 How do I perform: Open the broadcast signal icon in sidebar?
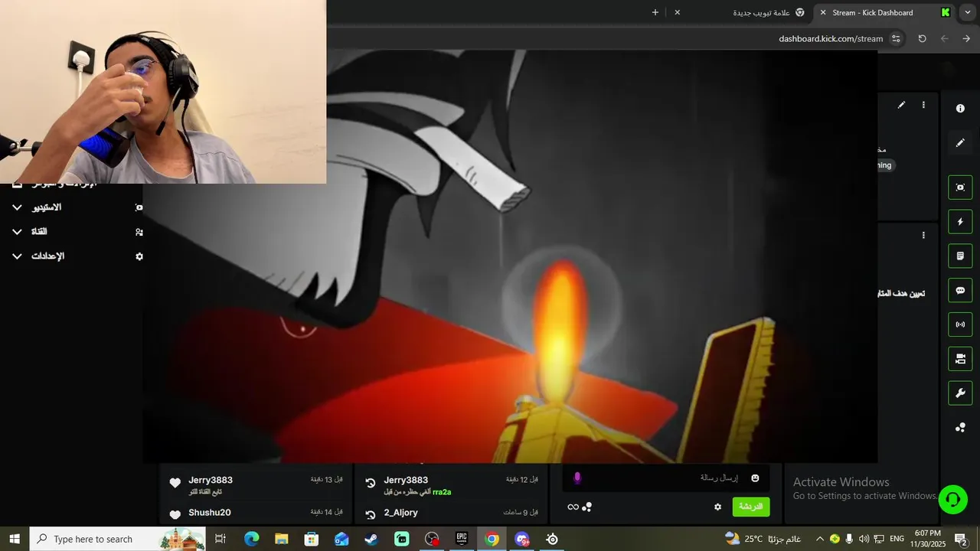(960, 324)
